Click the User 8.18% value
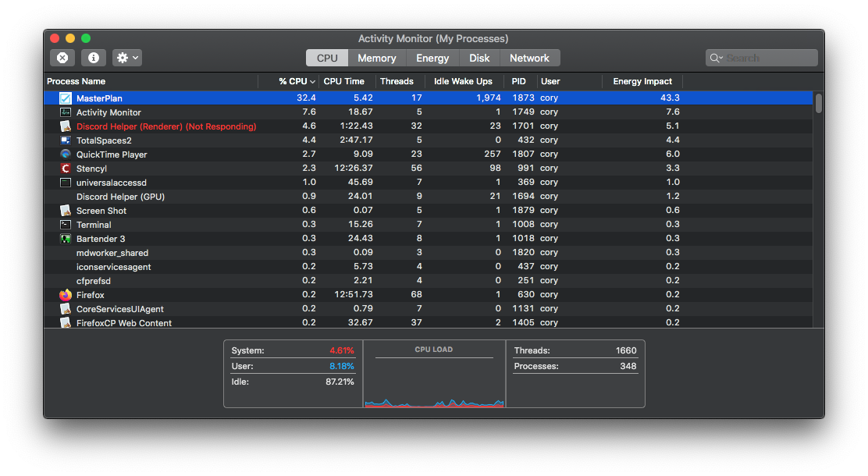The width and height of the screenshot is (868, 476). (342, 366)
